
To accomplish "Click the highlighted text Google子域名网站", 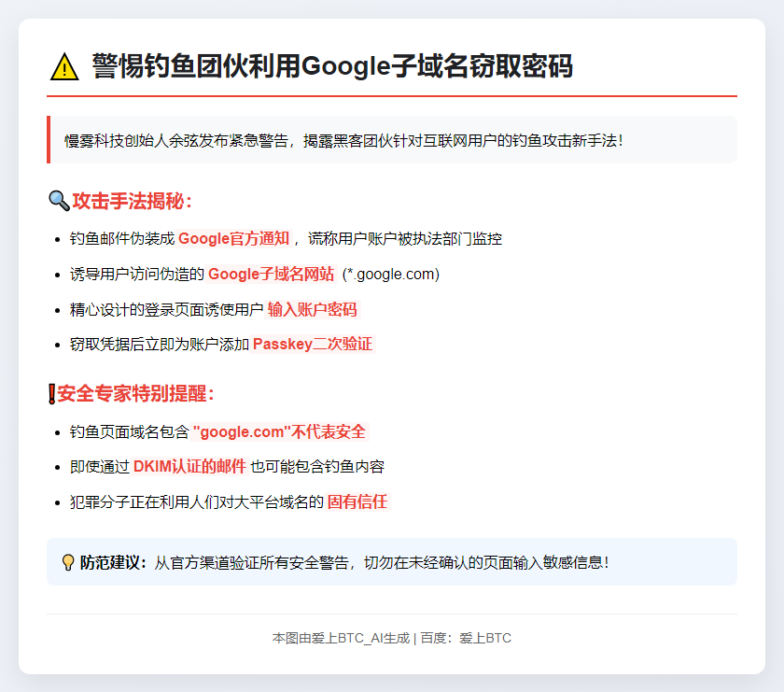I will pyautogui.click(x=271, y=275).
